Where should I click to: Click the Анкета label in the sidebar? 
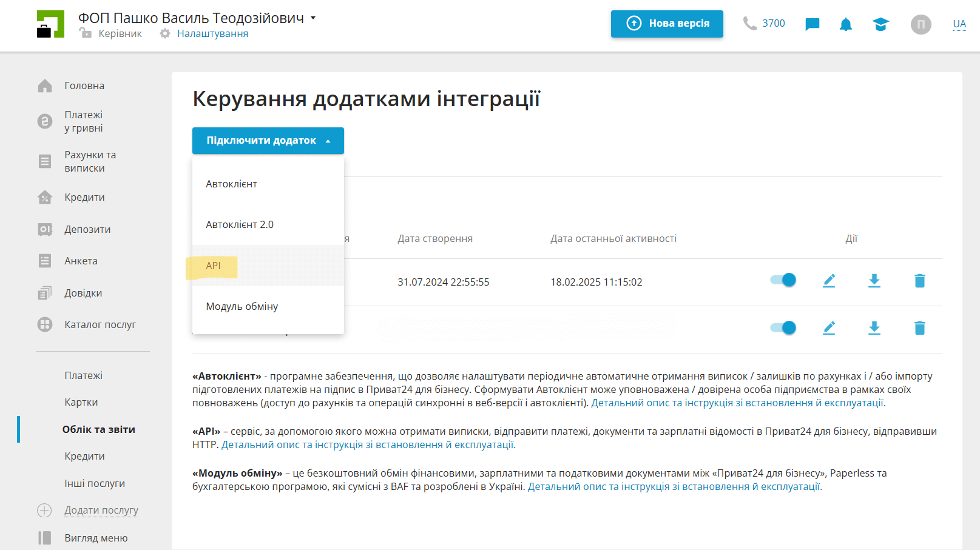81,261
